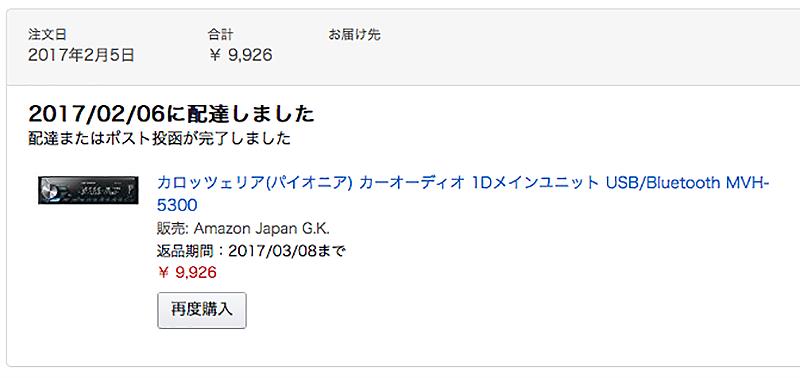Select the order date 2017年2月5日
Screen dimensions: 800x378
pos(81,55)
